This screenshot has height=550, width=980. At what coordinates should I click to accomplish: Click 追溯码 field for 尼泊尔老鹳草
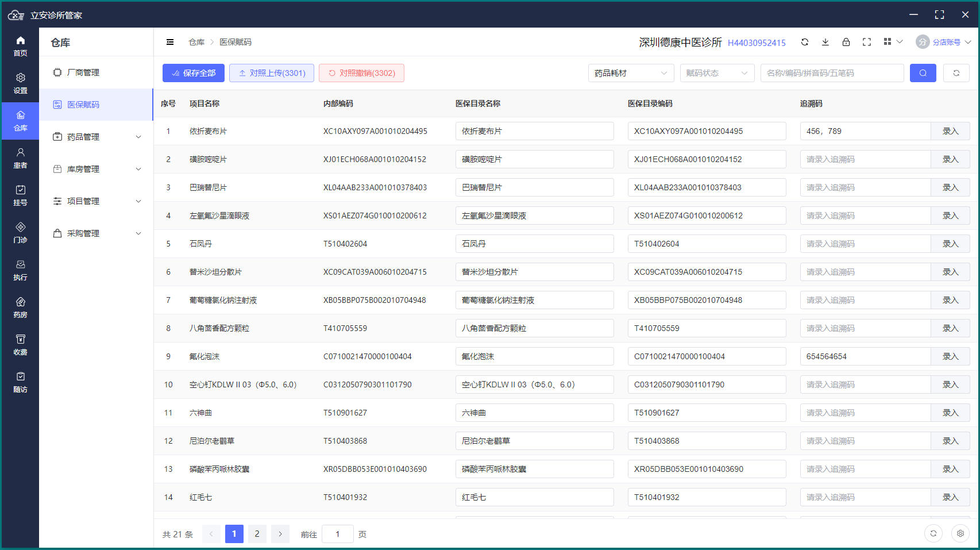pyautogui.click(x=865, y=441)
